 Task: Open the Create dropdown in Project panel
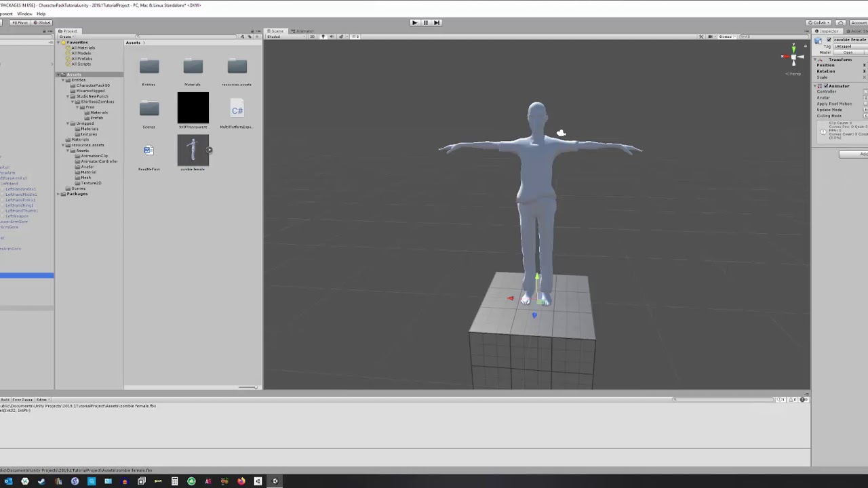[66, 37]
